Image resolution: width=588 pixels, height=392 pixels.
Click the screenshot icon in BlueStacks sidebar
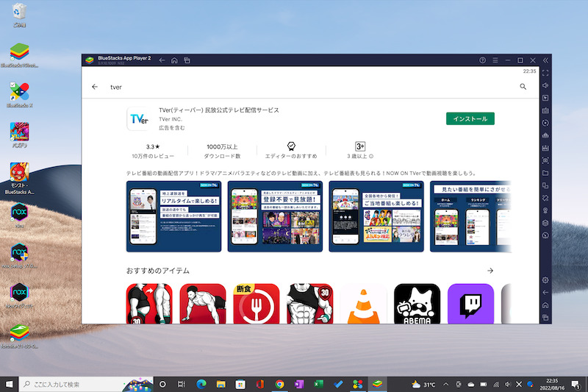pos(545,160)
